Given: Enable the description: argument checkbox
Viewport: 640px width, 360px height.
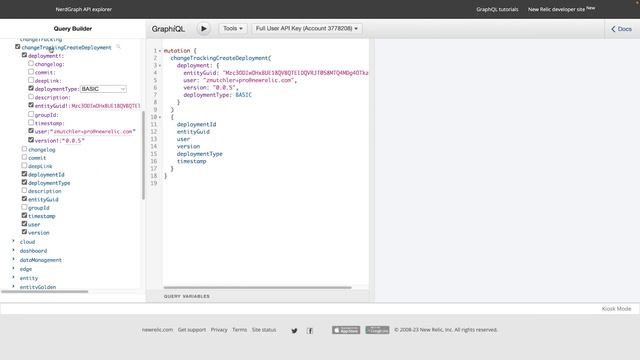Looking at the screenshot, I should coord(31,97).
